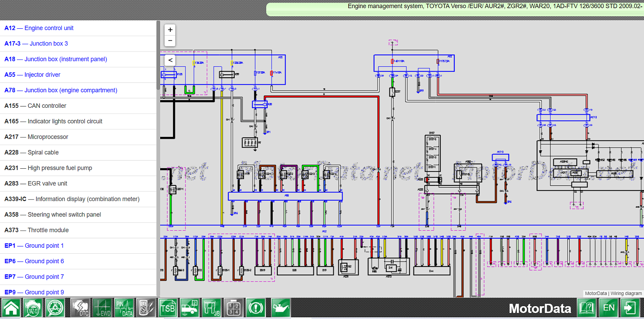Open the engine identification 1AZ-13 tool
Screen dimensions: 644x319
[x=33, y=308]
